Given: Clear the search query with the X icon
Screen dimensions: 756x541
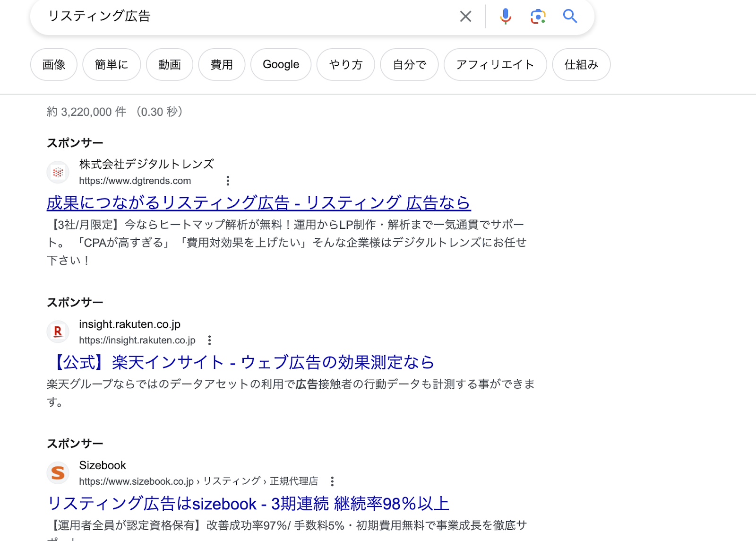Looking at the screenshot, I should (x=465, y=17).
